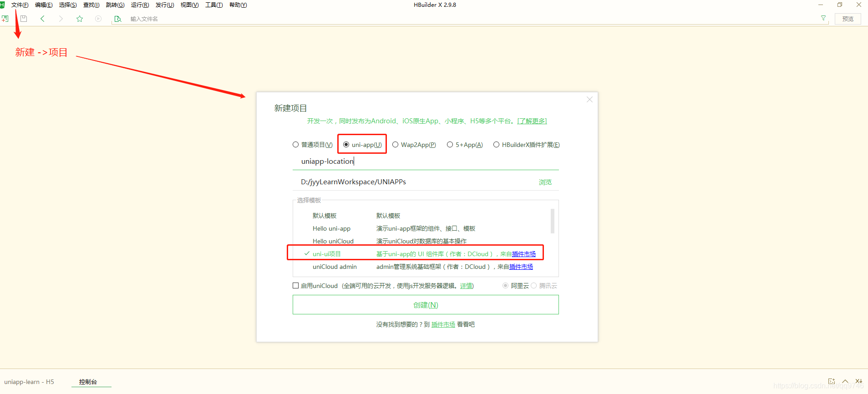868x394 pixels.
Task: Open the 跳转(G) menu
Action: [x=115, y=5]
